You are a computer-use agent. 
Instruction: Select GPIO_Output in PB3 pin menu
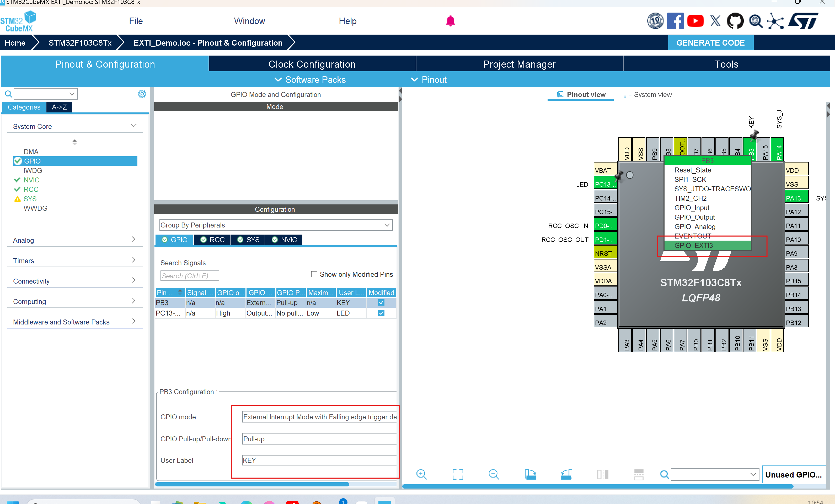click(x=694, y=217)
